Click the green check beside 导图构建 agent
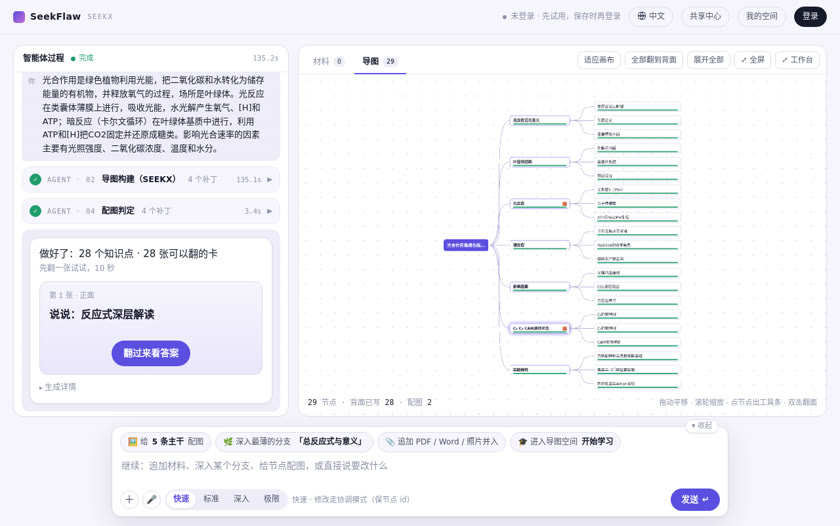Image resolution: width=840 pixels, height=526 pixels. pyautogui.click(x=35, y=179)
